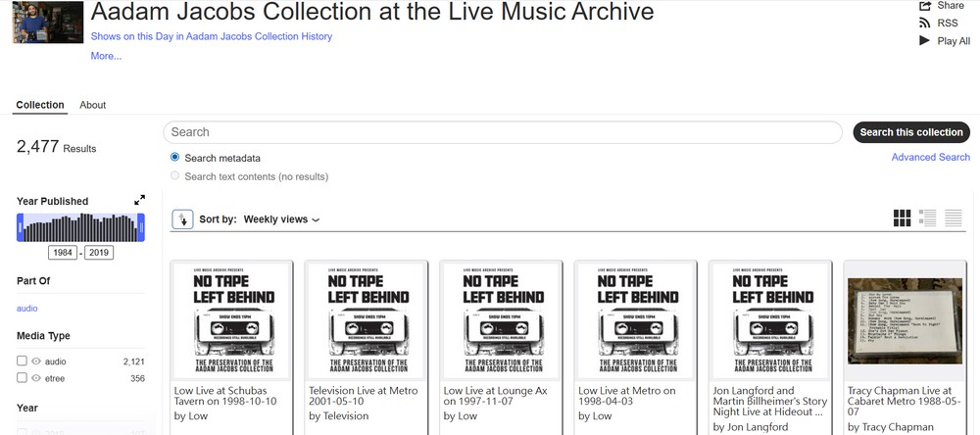This screenshot has width=980, height=435.
Task: Hide audio results with the eye icon
Action: point(36,362)
